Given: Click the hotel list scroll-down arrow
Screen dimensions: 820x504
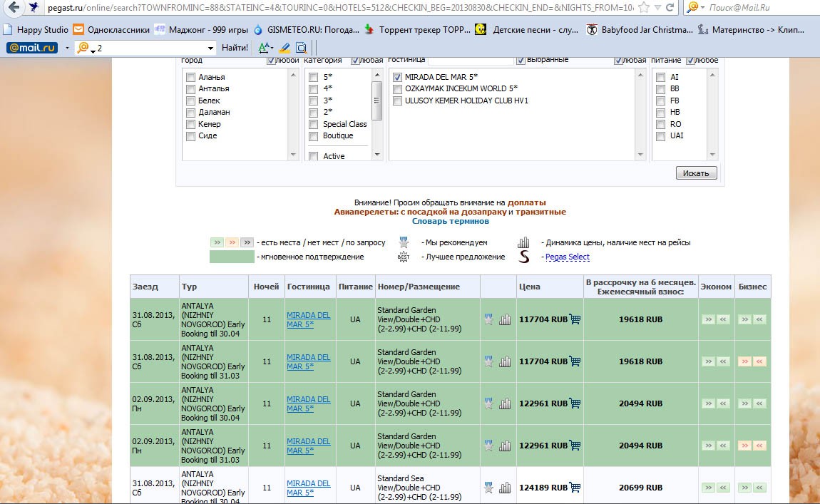Looking at the screenshot, I should tap(640, 155).
